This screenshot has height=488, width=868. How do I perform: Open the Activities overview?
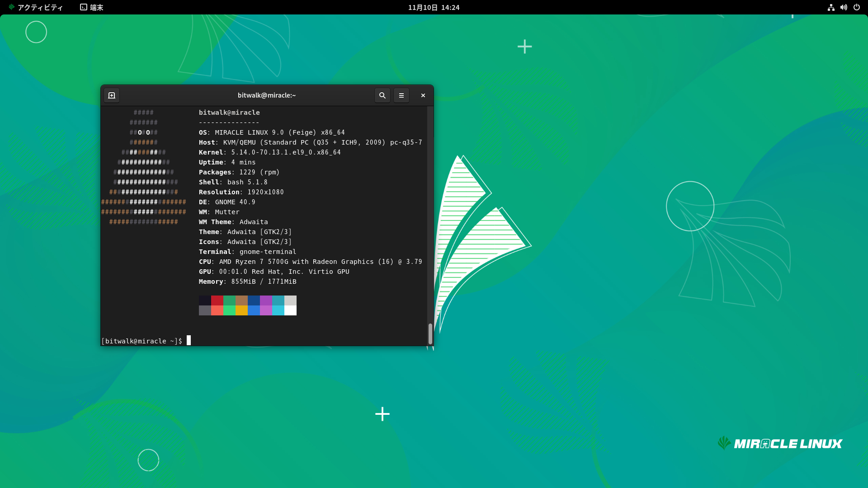point(40,7)
